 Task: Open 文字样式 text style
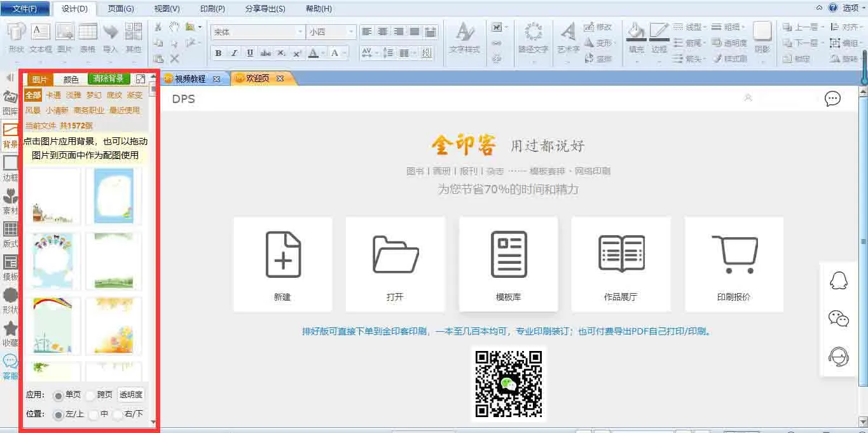465,38
